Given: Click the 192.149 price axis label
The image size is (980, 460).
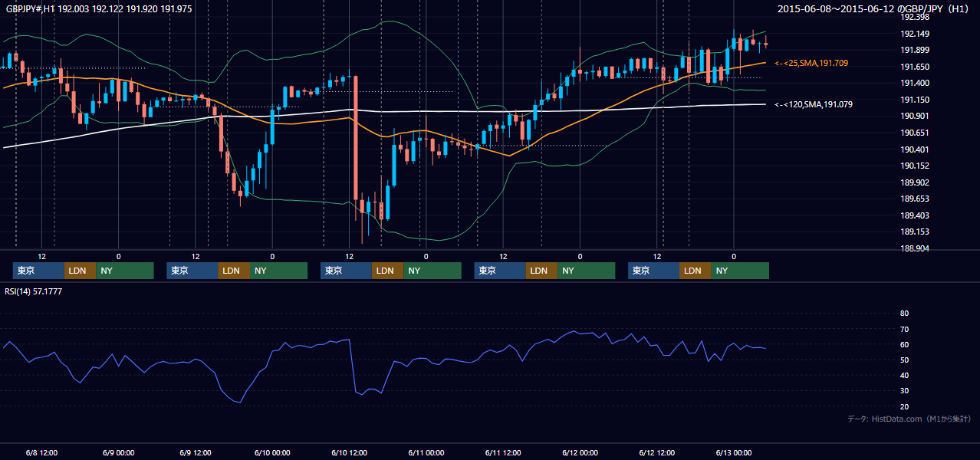Looking at the screenshot, I should point(915,34).
